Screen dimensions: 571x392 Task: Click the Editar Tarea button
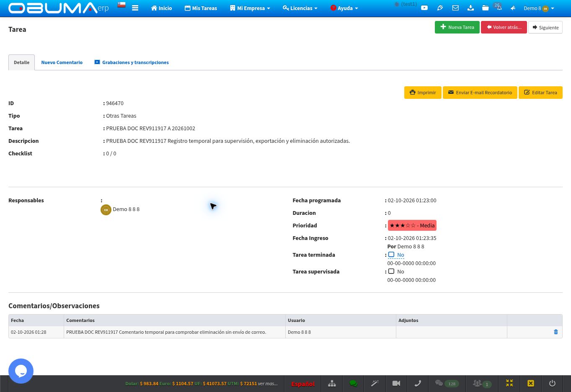(540, 93)
